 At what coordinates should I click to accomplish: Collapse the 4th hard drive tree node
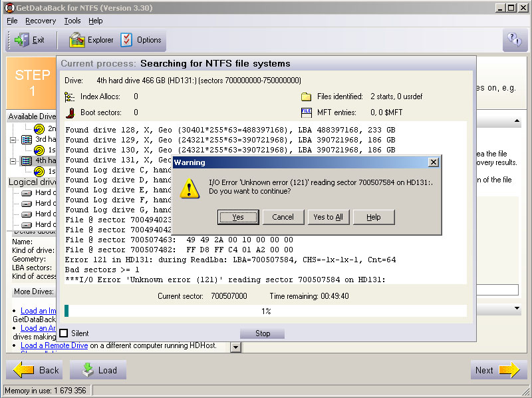13,161
